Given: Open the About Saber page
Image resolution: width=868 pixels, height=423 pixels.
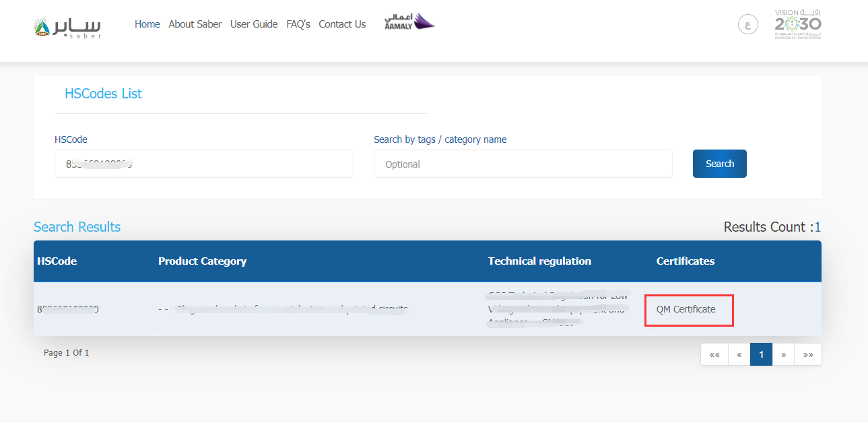Looking at the screenshot, I should tap(195, 24).
